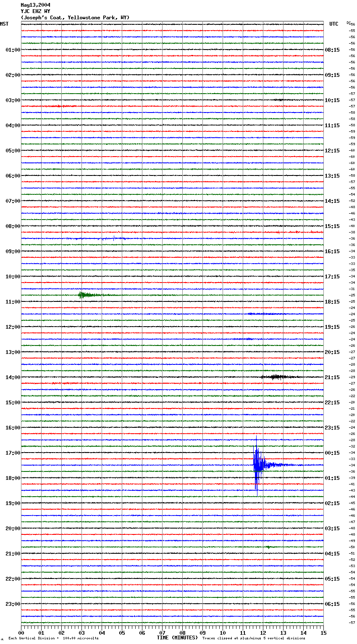Image resolution: width=357 pixels, height=644 pixels.
Task: Click the 10:15 UTC time label
Action: coord(332,100)
